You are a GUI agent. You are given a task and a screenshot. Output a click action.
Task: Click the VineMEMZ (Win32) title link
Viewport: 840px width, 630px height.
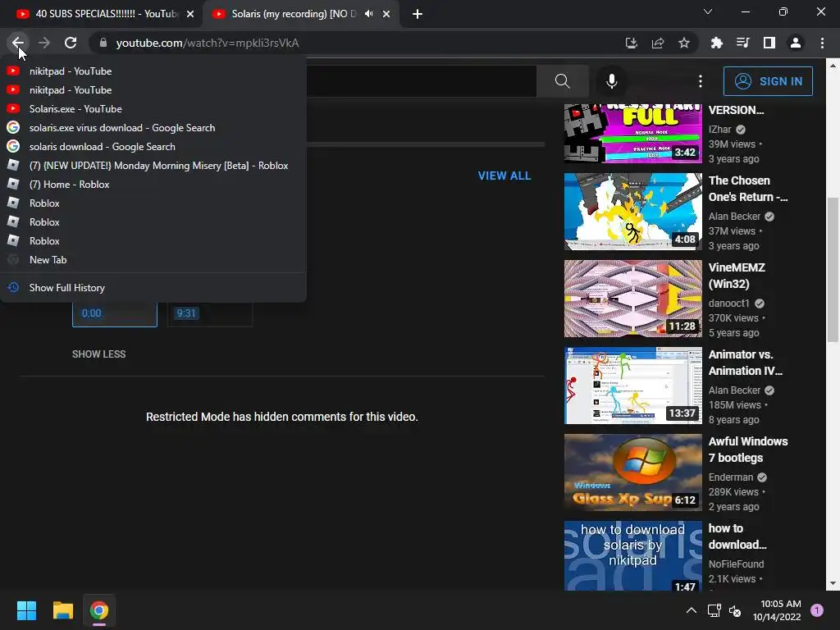(737, 276)
